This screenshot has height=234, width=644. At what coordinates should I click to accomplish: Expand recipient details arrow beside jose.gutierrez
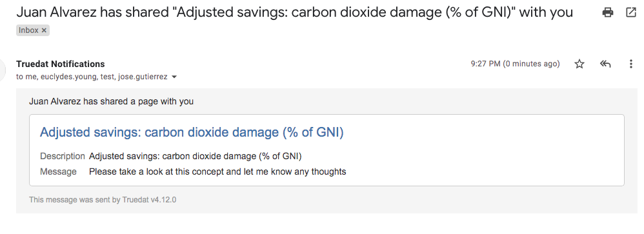tap(174, 77)
